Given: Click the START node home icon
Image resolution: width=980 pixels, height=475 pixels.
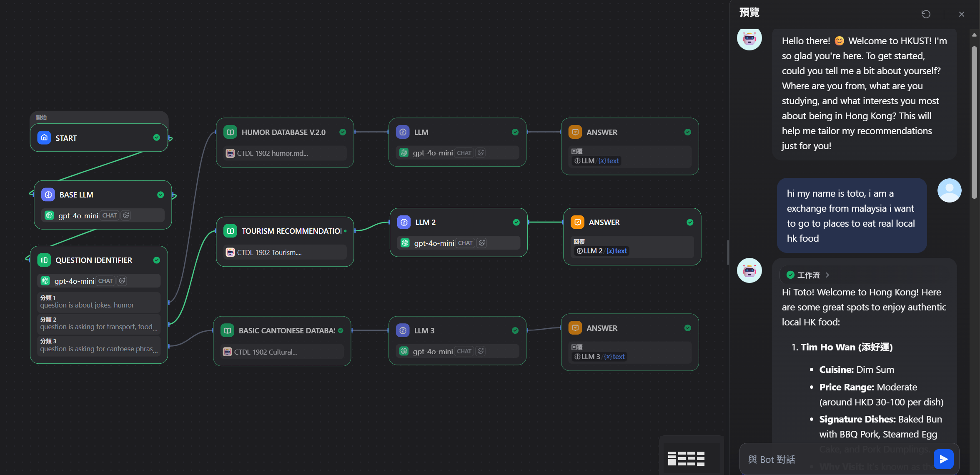Looking at the screenshot, I should coord(44,137).
